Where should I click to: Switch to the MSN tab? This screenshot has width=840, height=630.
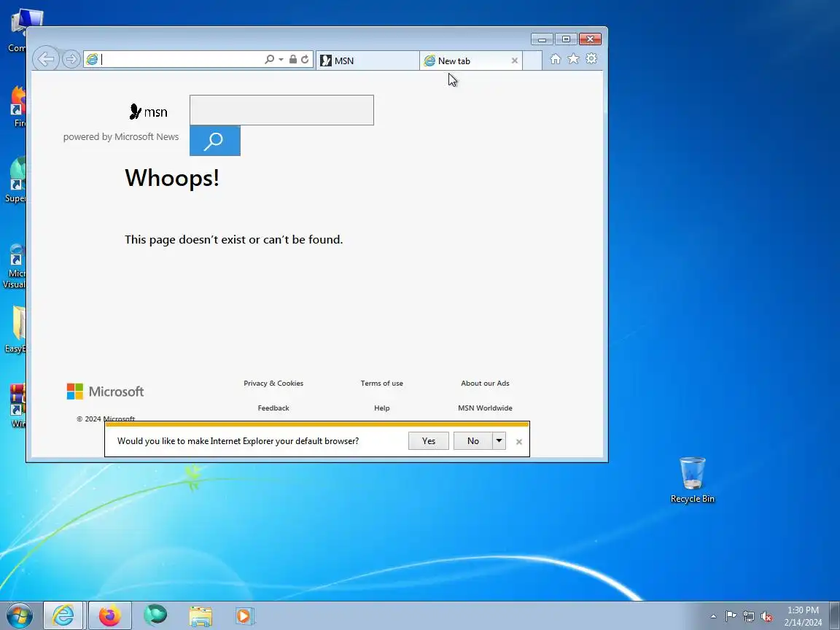[x=367, y=61]
